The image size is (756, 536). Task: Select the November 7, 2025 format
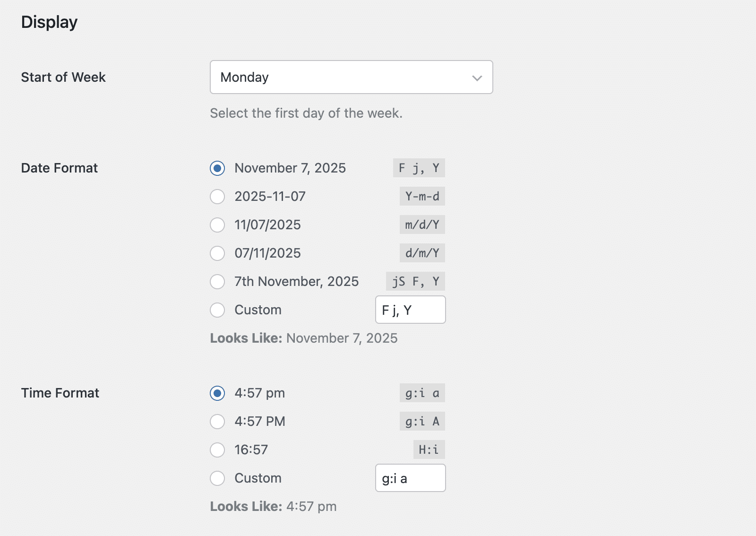[x=217, y=168]
